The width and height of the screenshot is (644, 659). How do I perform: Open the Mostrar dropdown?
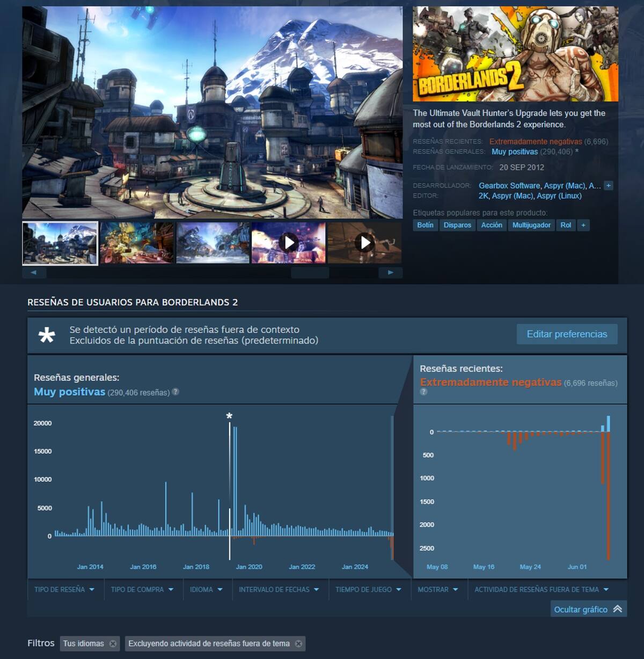click(438, 590)
